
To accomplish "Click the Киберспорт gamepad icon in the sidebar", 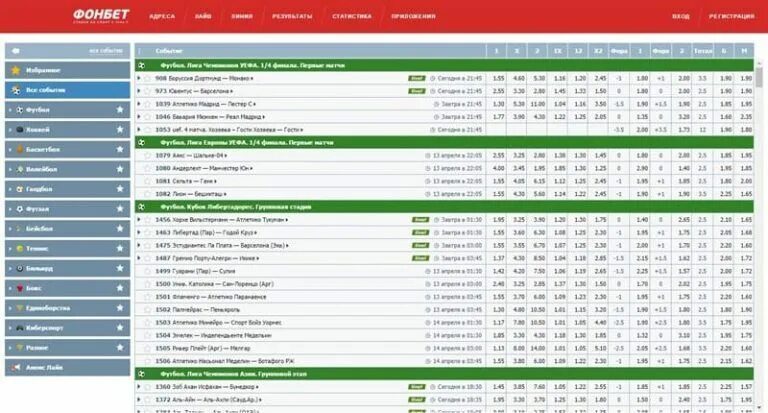I will (x=20, y=328).
